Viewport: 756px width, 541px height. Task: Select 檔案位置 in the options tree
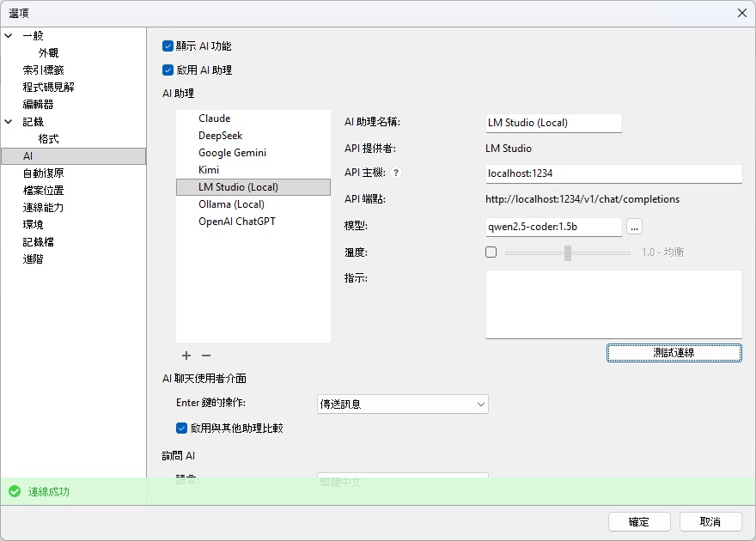[x=44, y=191]
